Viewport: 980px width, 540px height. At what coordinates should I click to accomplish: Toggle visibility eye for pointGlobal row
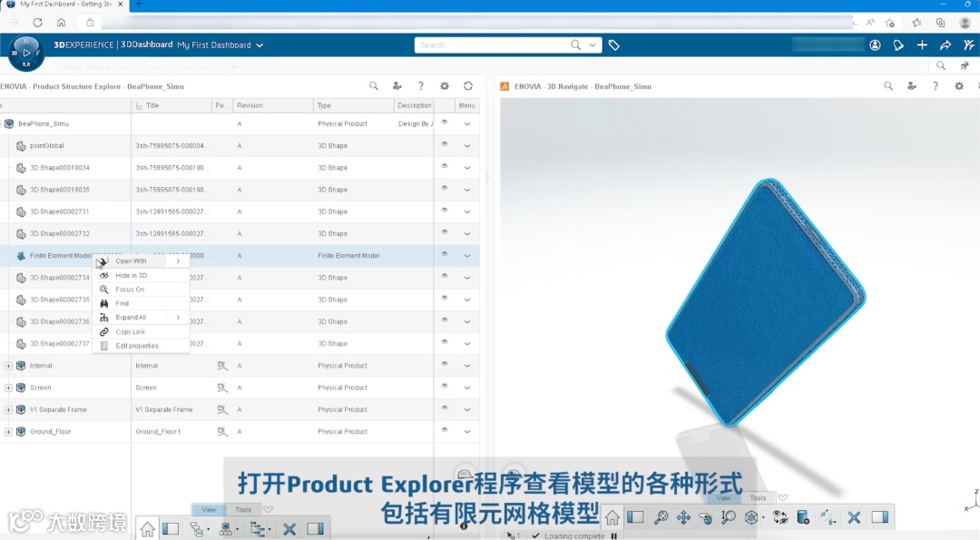point(445,144)
